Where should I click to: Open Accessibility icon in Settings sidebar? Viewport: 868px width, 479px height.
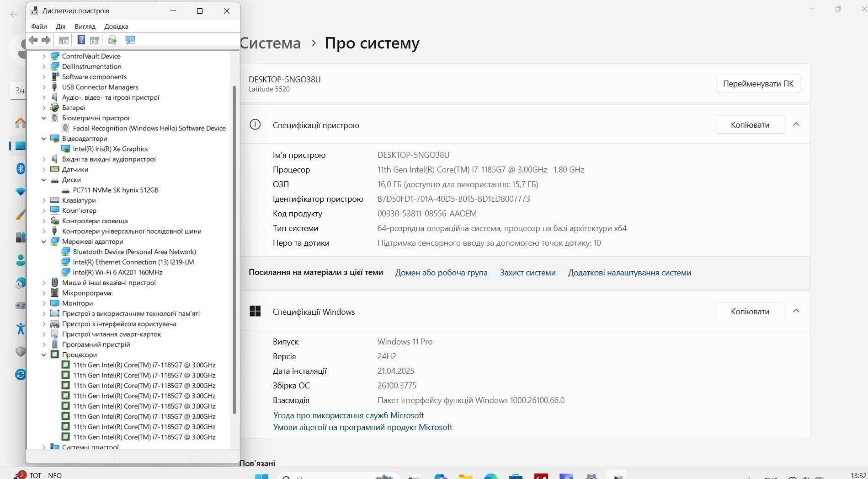[21, 328]
